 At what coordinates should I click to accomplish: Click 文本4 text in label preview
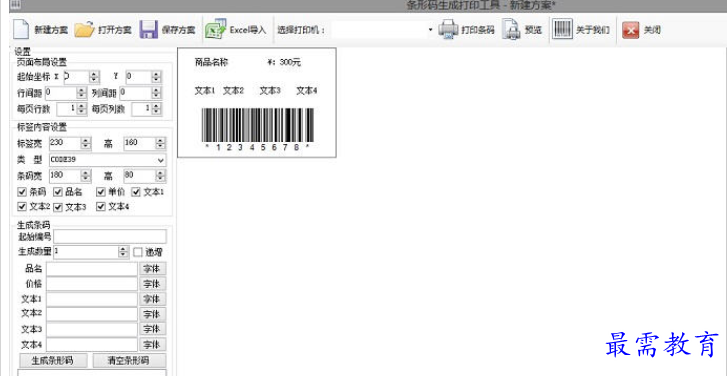tap(306, 91)
